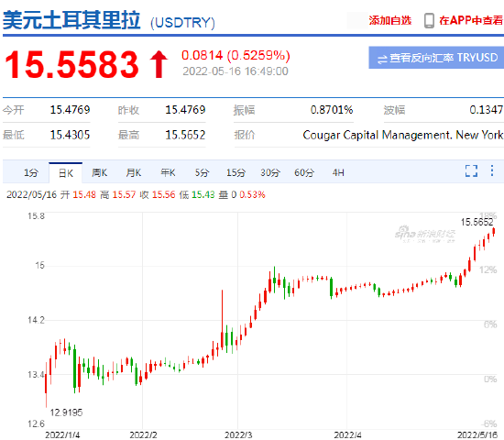Select the 4H interval tab
Viewport: 504px width, 440px height.
tap(338, 172)
